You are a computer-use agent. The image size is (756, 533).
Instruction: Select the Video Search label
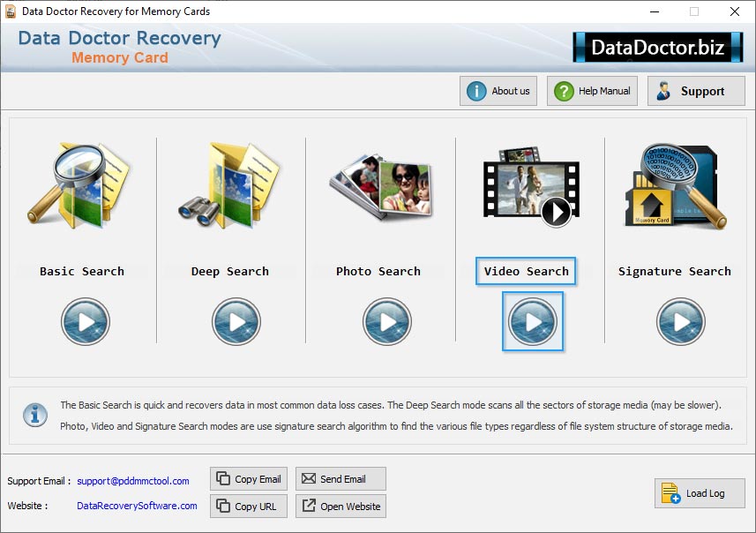526,272
